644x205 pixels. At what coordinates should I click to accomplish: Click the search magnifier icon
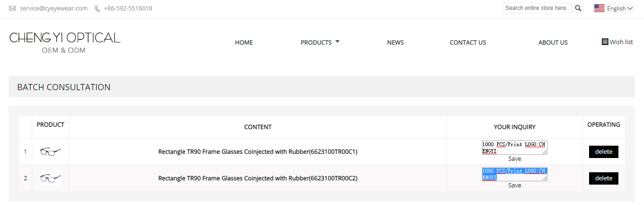[x=578, y=8]
